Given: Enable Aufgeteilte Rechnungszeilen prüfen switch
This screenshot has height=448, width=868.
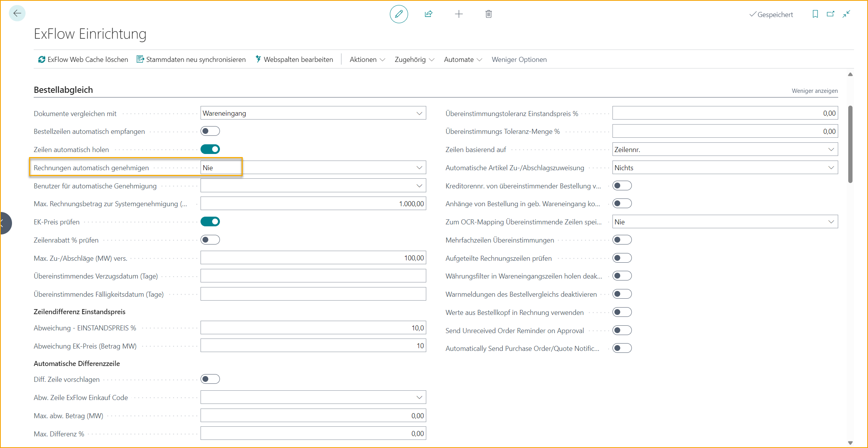Looking at the screenshot, I should click(622, 258).
